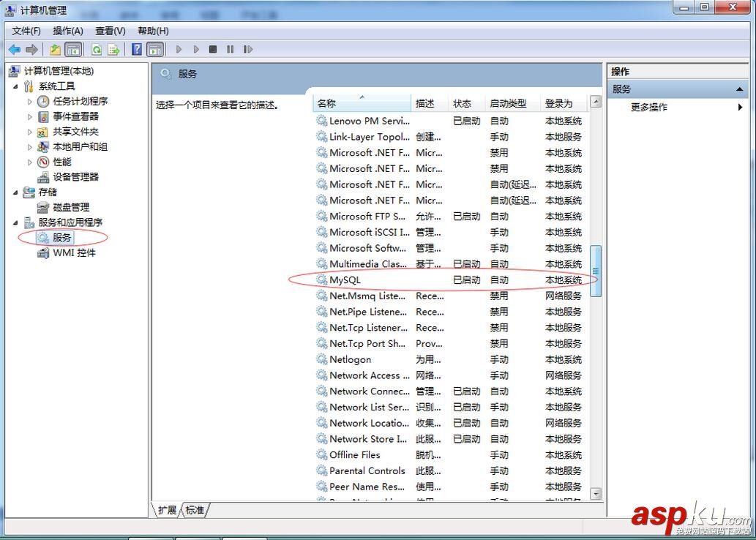Click the services list scroll-up arrow
The width and height of the screenshot is (756, 540).
(x=596, y=102)
